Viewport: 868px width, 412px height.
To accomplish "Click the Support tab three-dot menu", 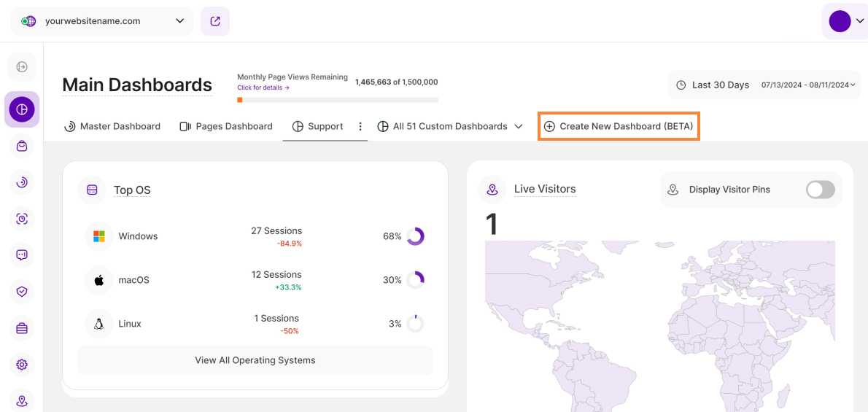I will (x=360, y=126).
